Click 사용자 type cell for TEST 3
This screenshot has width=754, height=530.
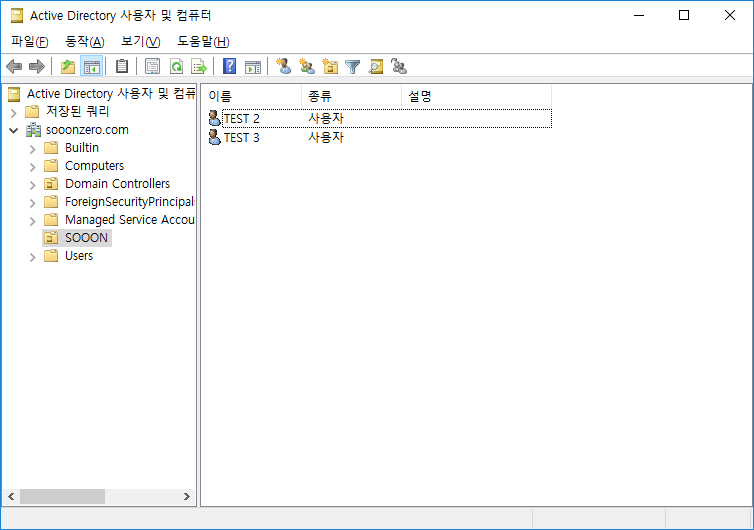[x=326, y=137]
